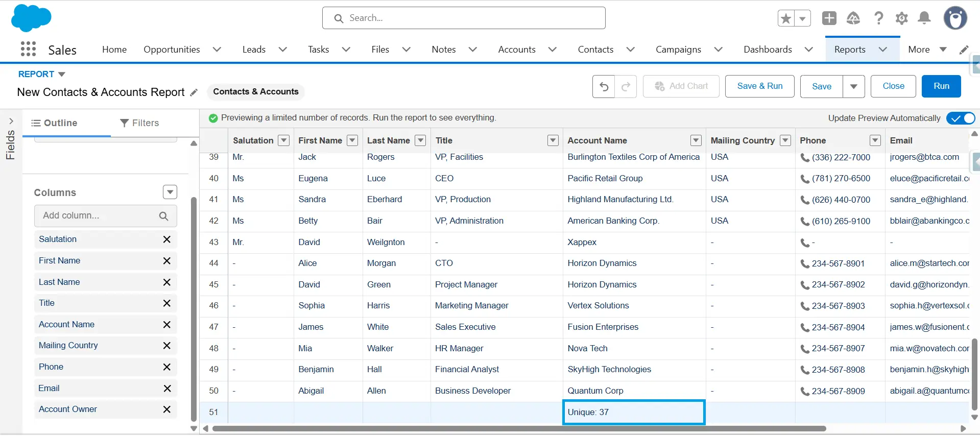Remove the First Name column

(166, 260)
